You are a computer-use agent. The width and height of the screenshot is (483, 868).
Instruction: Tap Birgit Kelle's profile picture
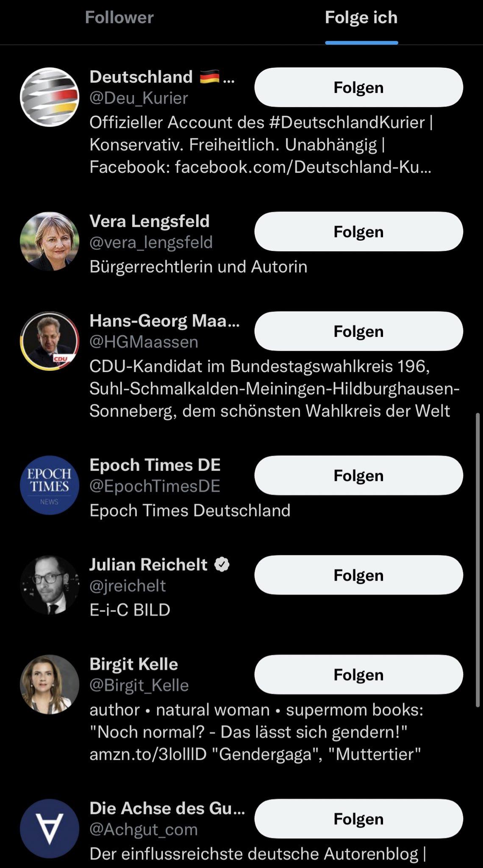(x=50, y=684)
